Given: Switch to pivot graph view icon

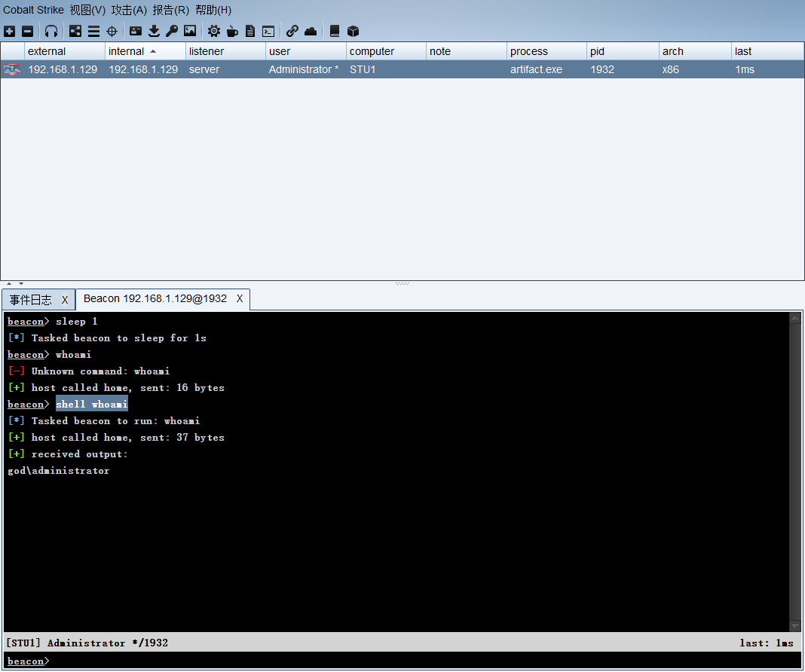Looking at the screenshot, I should [x=75, y=32].
